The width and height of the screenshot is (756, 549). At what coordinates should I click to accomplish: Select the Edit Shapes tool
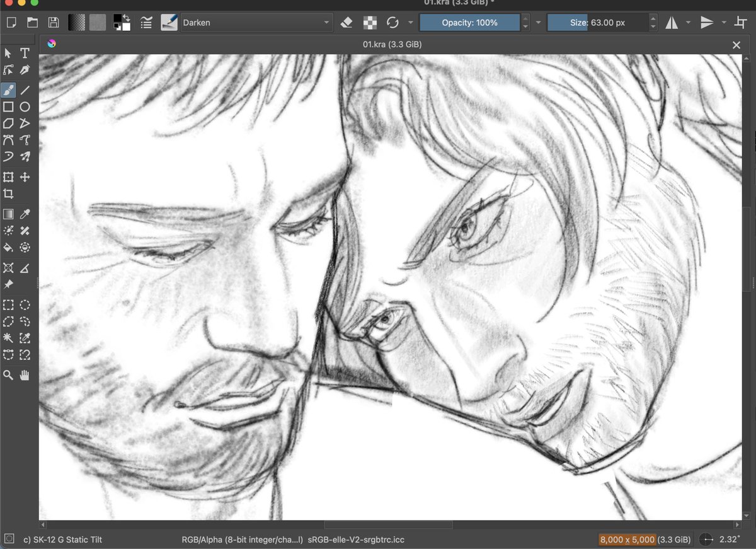click(x=8, y=70)
